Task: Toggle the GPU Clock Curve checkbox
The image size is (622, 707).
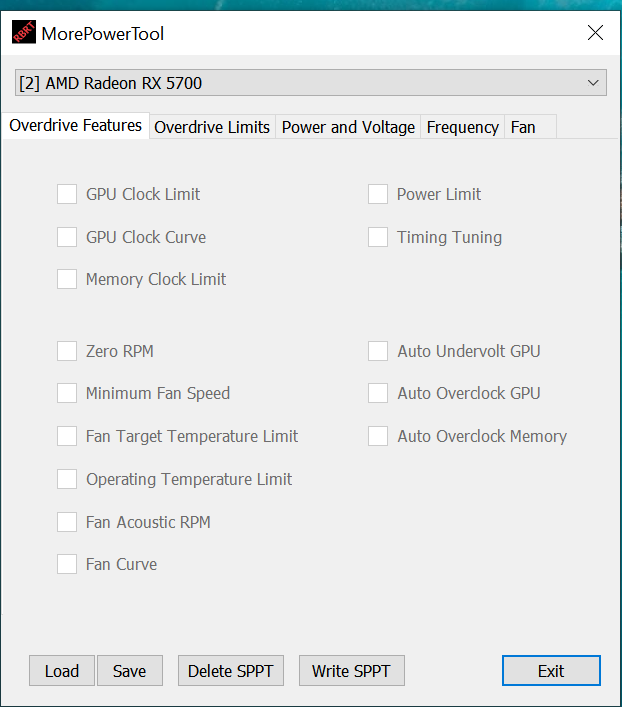Action: pyautogui.click(x=67, y=237)
